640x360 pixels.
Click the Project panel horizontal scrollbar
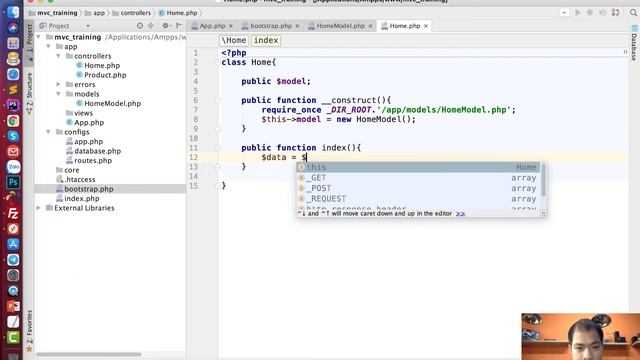point(89,354)
